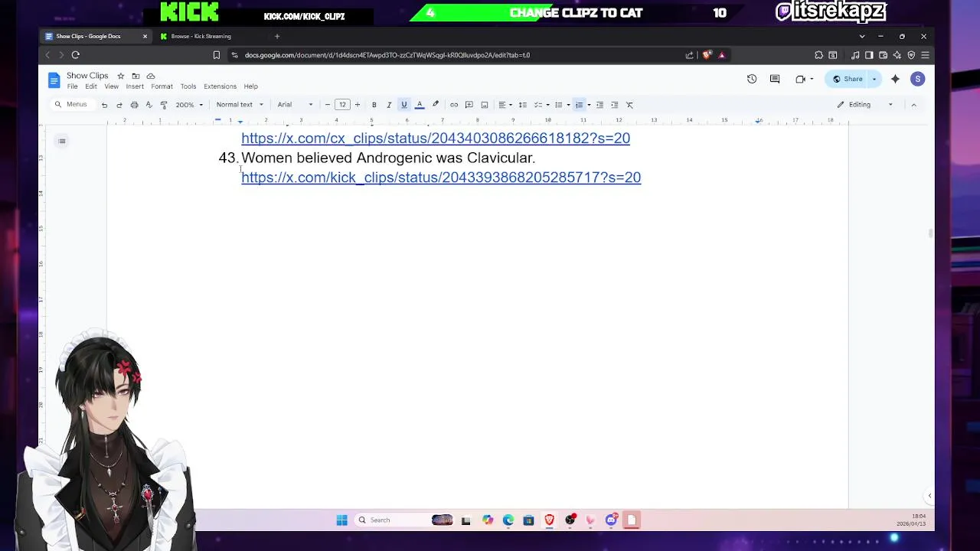980x551 pixels.
Task: Toggle underline formatting
Action: click(403, 105)
